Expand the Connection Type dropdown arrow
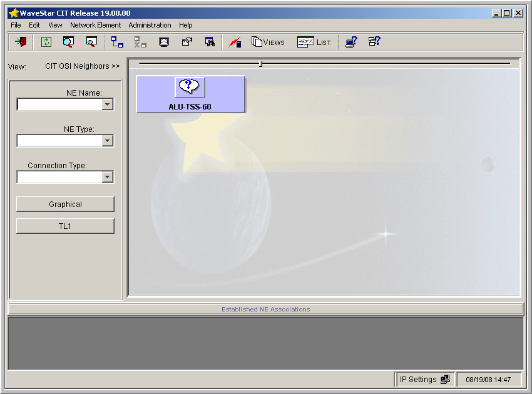The height and width of the screenshot is (394, 532). pyautogui.click(x=107, y=176)
